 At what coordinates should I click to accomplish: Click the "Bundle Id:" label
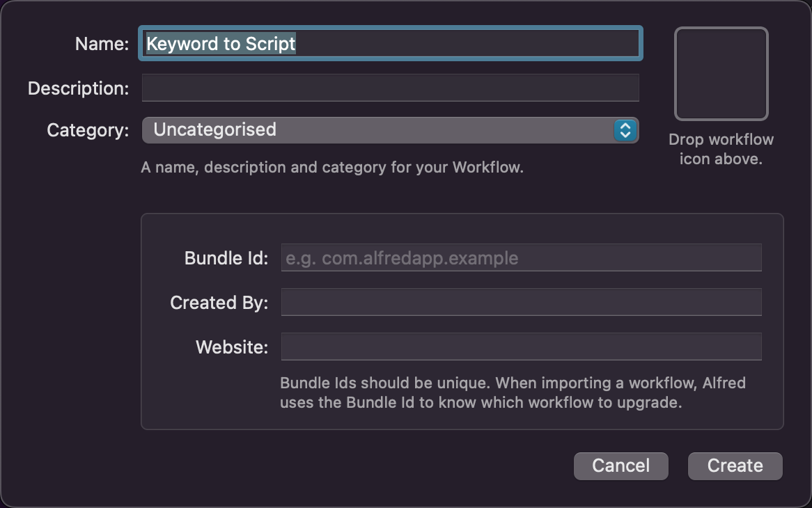(226, 258)
